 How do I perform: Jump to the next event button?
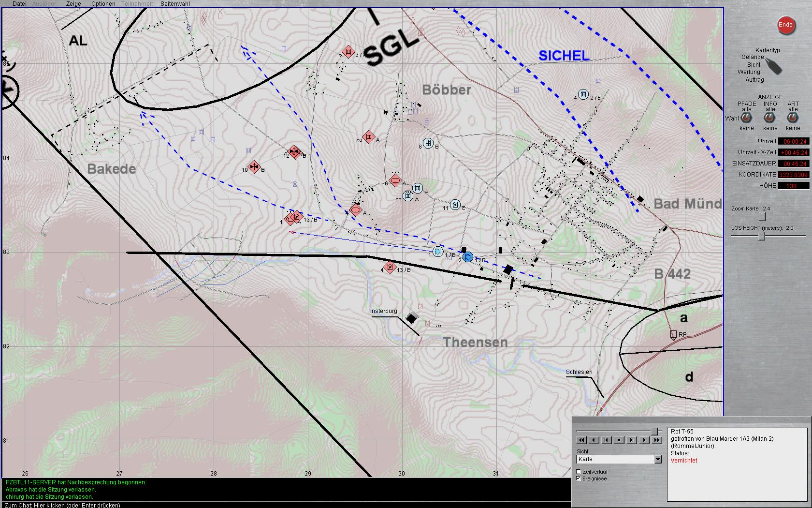coord(632,440)
